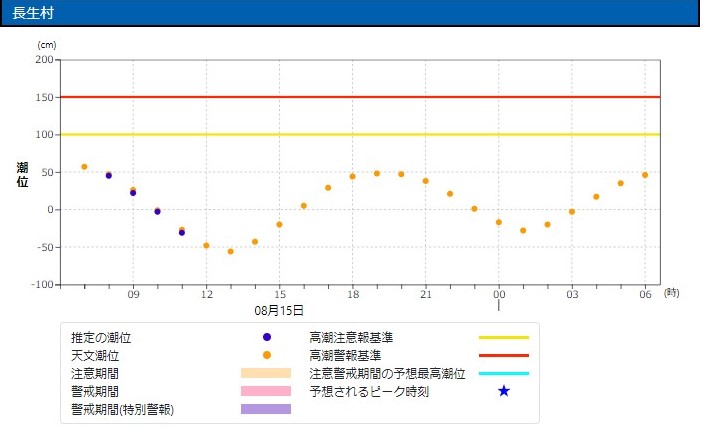This screenshot has height=440, width=718.
Task: Click the purple estimated tide point at 09 hour
Action: pos(133,193)
